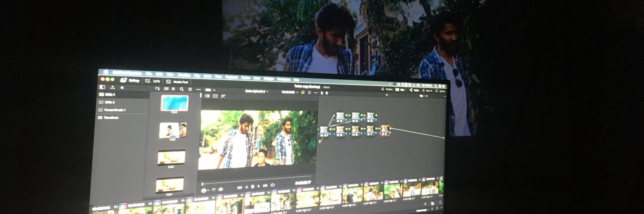Click the output connector at node graph right edge
The image size is (644, 214).
click(x=443, y=137)
